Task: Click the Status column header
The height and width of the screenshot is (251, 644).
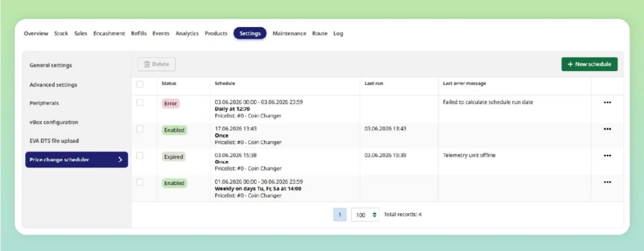Action: [x=169, y=84]
